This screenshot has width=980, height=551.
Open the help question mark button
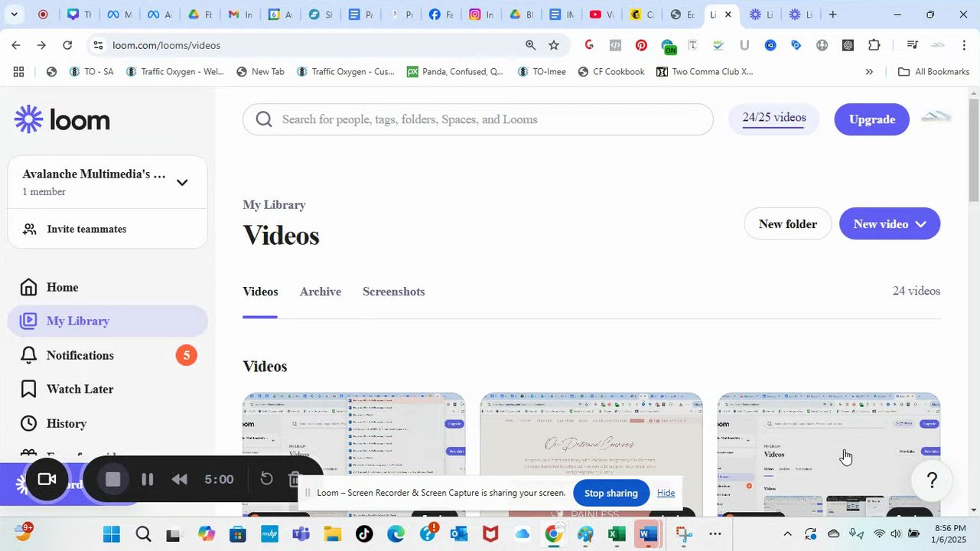point(932,480)
